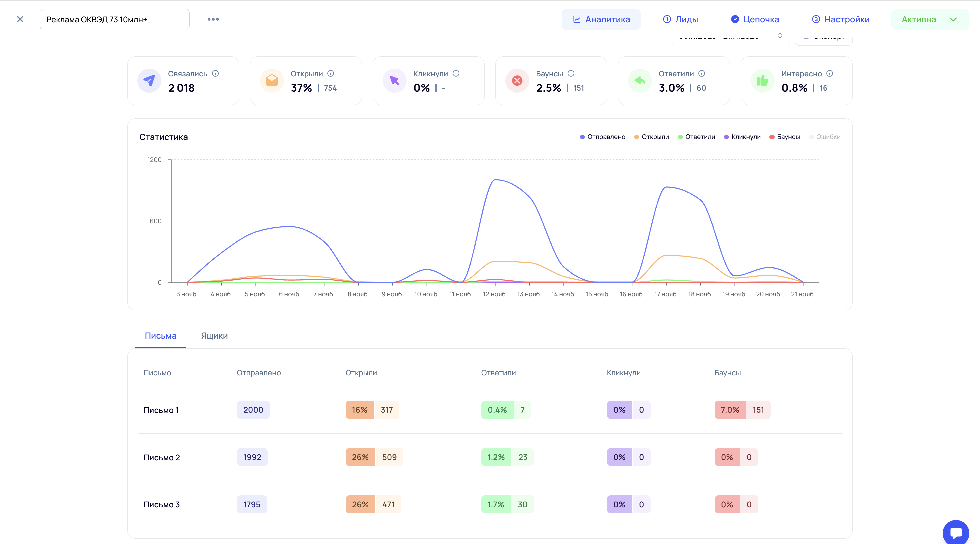980x544 pixels.
Task: Open the Лиды step tab
Action: [x=681, y=19]
